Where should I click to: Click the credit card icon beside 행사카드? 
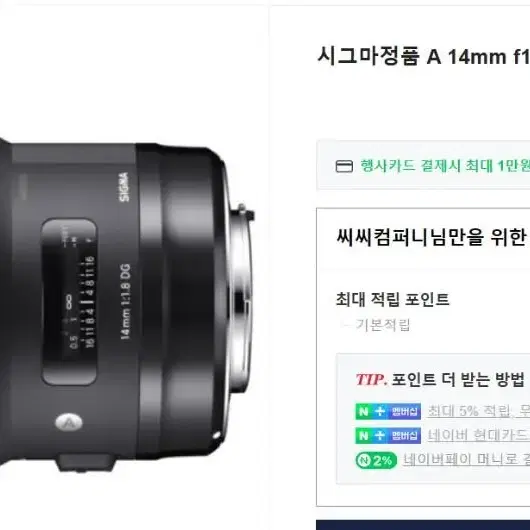[x=344, y=166]
